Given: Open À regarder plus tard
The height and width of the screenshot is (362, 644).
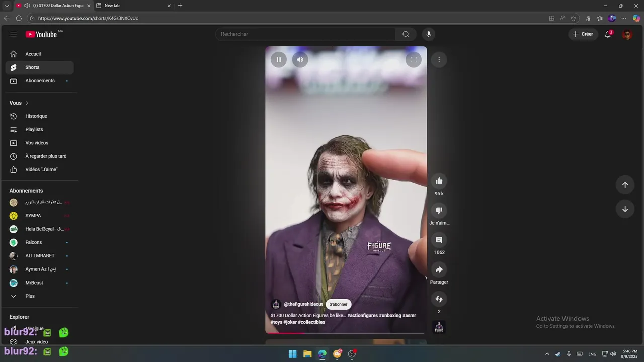Looking at the screenshot, I should pos(40,156).
